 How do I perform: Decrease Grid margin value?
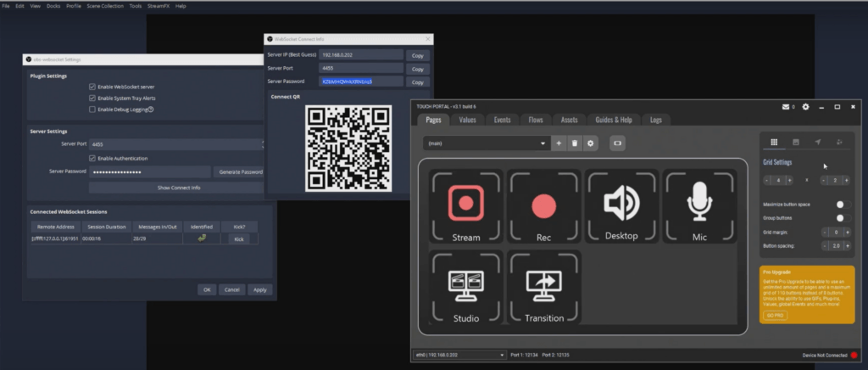pyautogui.click(x=825, y=233)
